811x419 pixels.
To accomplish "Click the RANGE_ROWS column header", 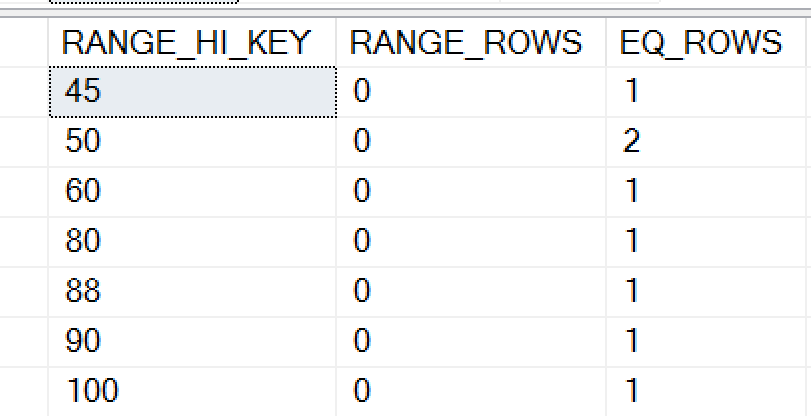I will (x=470, y=42).
